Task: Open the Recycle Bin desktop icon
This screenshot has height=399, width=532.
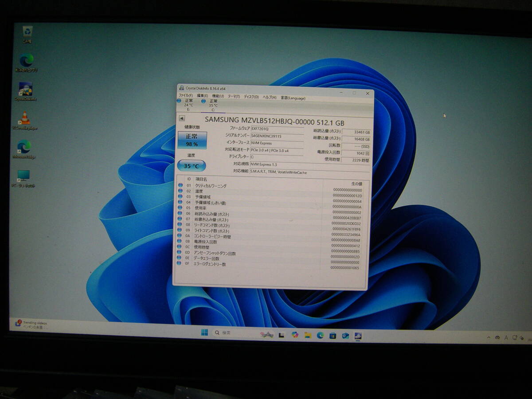Action: point(27,35)
